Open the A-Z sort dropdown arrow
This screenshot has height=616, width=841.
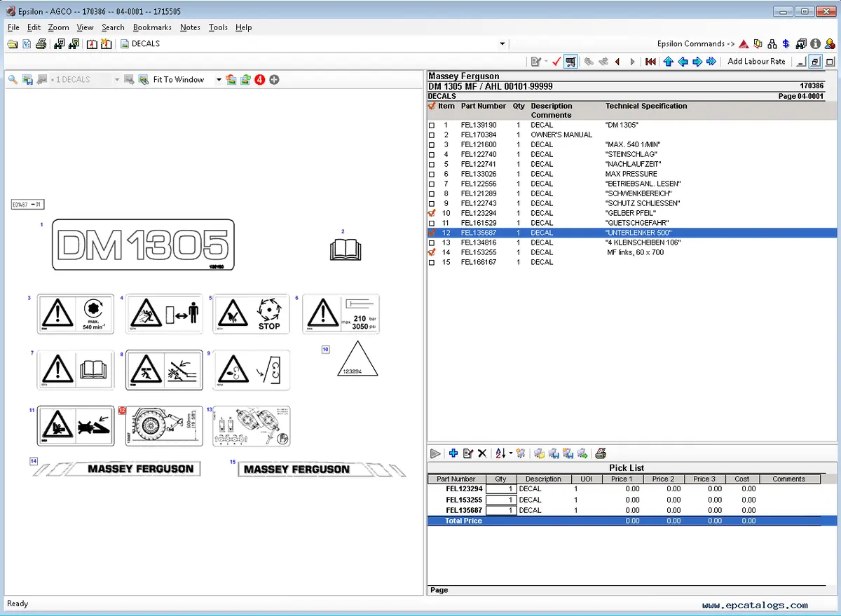click(511, 453)
